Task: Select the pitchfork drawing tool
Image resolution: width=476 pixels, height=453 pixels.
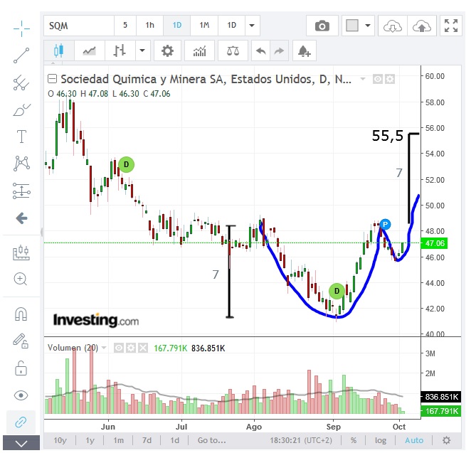Action: coord(21,82)
